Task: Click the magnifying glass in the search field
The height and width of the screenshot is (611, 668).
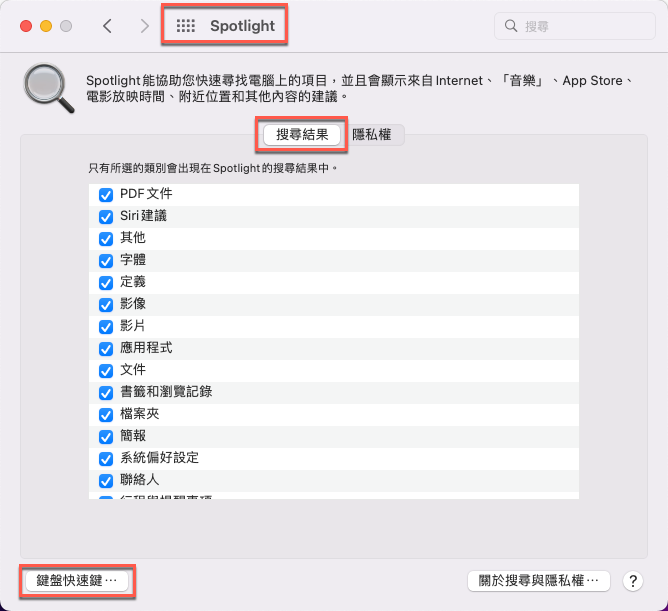Action: [511, 26]
